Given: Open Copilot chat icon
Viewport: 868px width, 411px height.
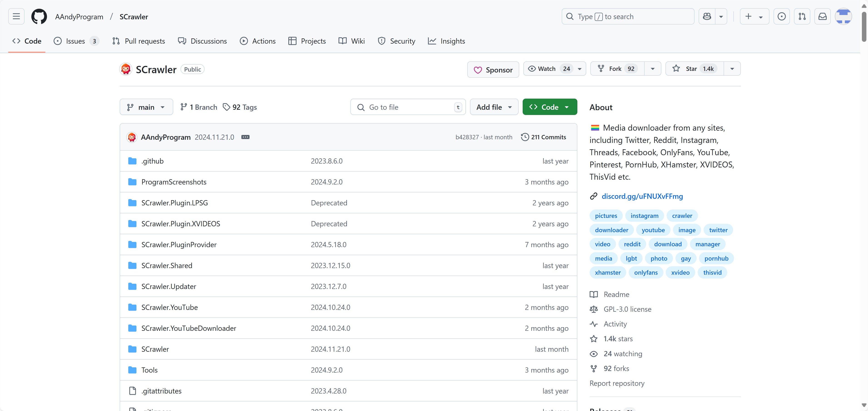Looking at the screenshot, I should (707, 17).
